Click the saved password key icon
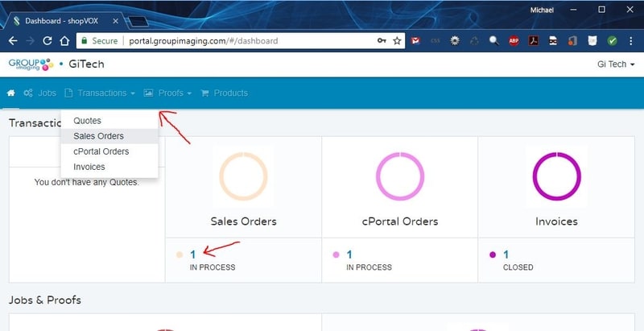Image resolution: width=644 pixels, height=331 pixels. [x=382, y=40]
